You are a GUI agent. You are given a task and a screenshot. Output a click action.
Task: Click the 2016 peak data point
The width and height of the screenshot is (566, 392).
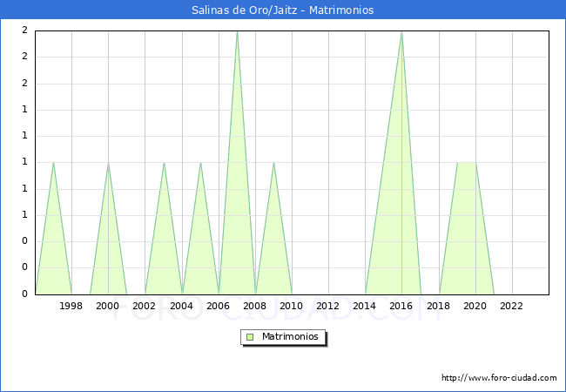(x=401, y=31)
